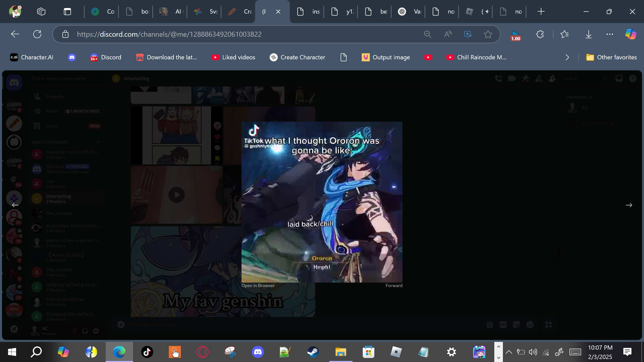The height and width of the screenshot is (362, 644).
Task: Open the Favorites list
Action: (x=565, y=34)
